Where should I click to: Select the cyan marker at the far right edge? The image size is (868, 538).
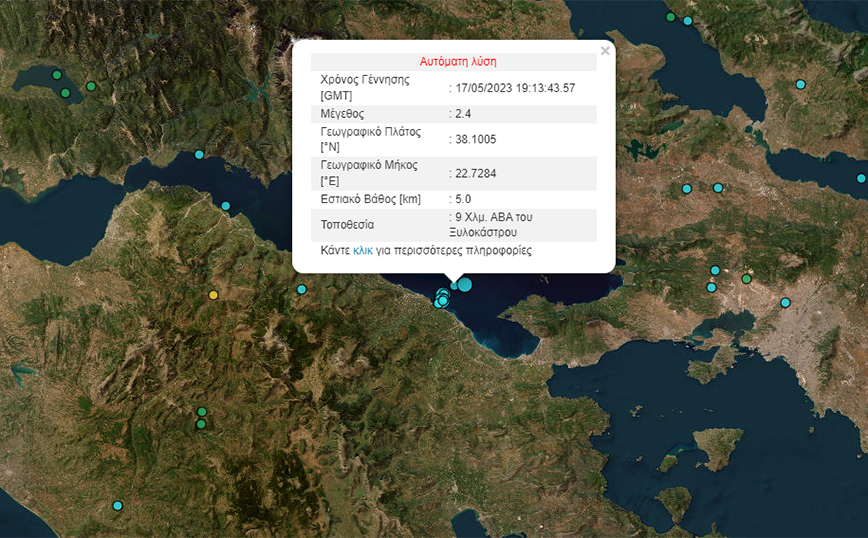pyautogui.click(x=861, y=179)
